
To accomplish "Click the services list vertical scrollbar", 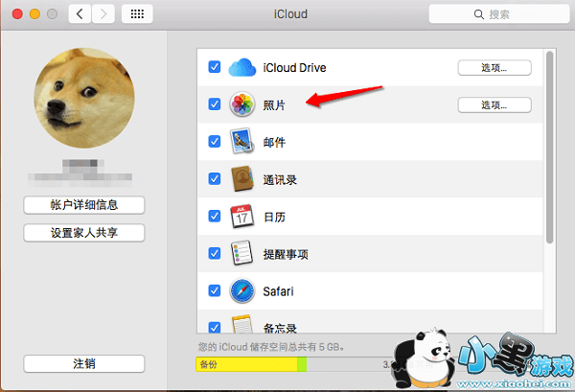I will (x=549, y=147).
